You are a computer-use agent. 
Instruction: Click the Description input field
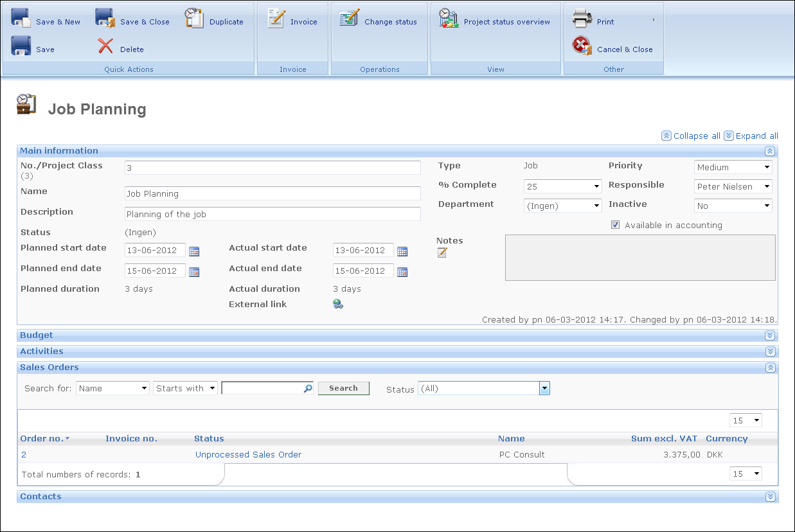272,214
